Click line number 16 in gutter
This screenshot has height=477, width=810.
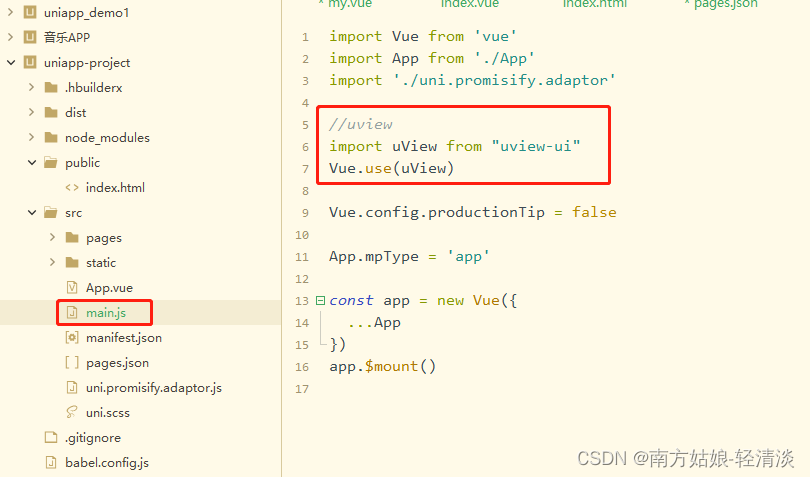[302, 367]
